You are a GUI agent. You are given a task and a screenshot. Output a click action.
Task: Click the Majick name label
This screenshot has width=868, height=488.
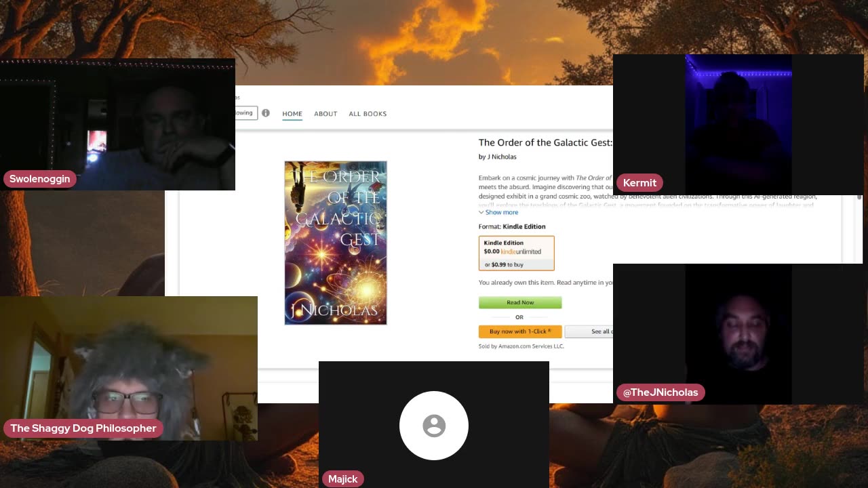(342, 479)
